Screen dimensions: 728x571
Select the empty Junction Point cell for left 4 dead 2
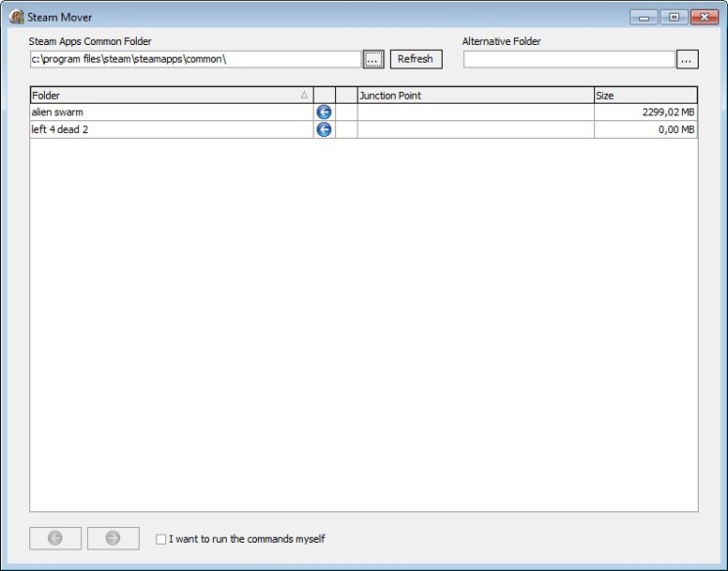[x=476, y=129]
